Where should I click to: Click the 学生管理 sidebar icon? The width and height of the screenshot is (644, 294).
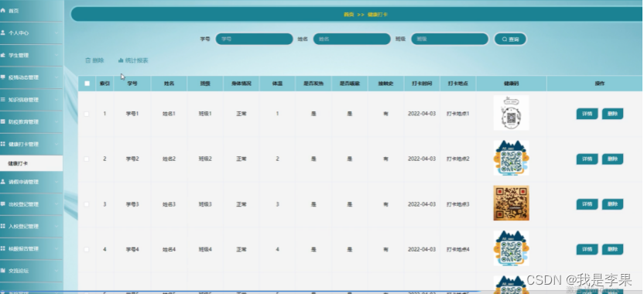coord(3,55)
